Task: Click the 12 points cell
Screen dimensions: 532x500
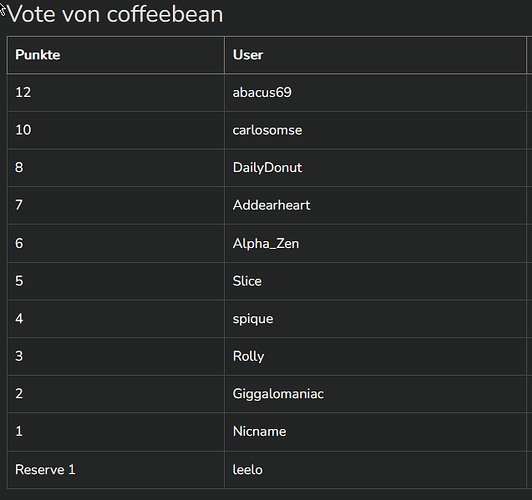Action: click(x=116, y=93)
